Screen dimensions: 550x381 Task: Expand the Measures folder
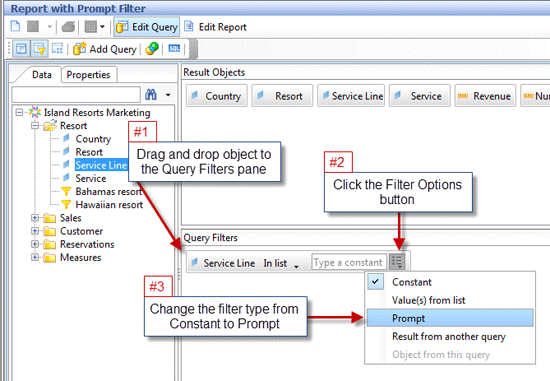click(x=35, y=257)
